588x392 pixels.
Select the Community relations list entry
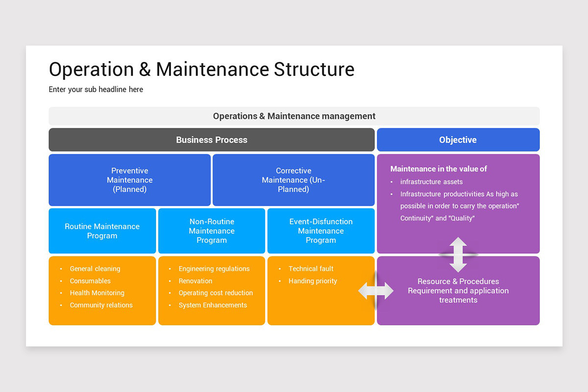click(x=101, y=305)
